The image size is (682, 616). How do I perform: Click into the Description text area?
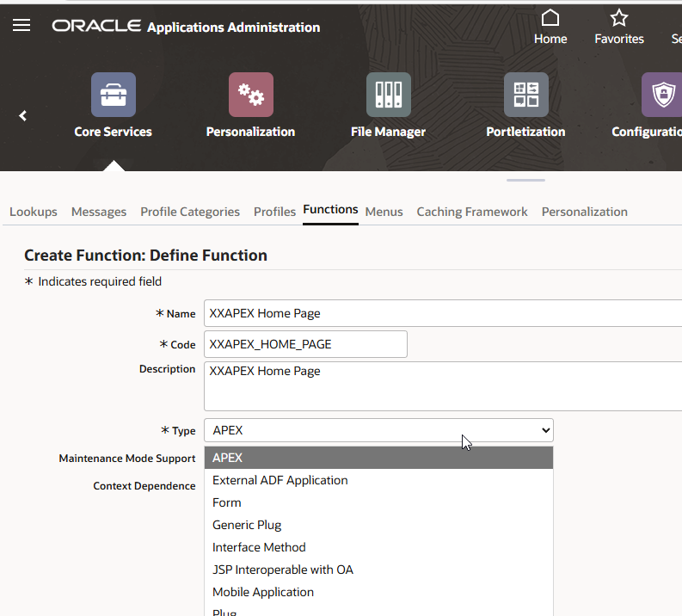pos(443,386)
